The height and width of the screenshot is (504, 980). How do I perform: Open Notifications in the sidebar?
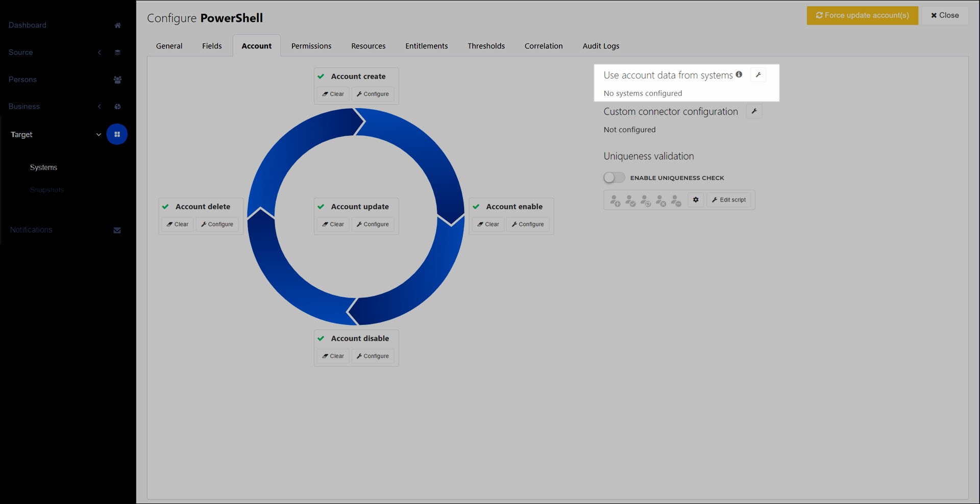pos(31,230)
